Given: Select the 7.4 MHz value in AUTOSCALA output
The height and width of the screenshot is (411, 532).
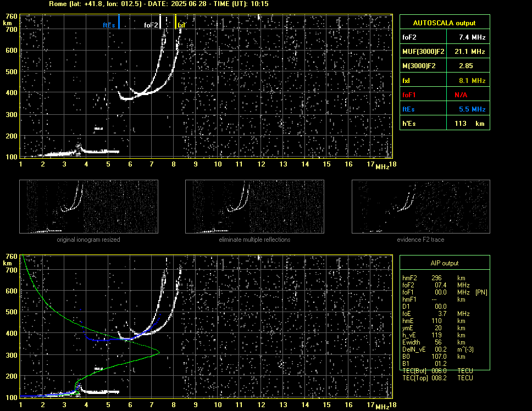Looking at the screenshot, I should click(472, 37).
